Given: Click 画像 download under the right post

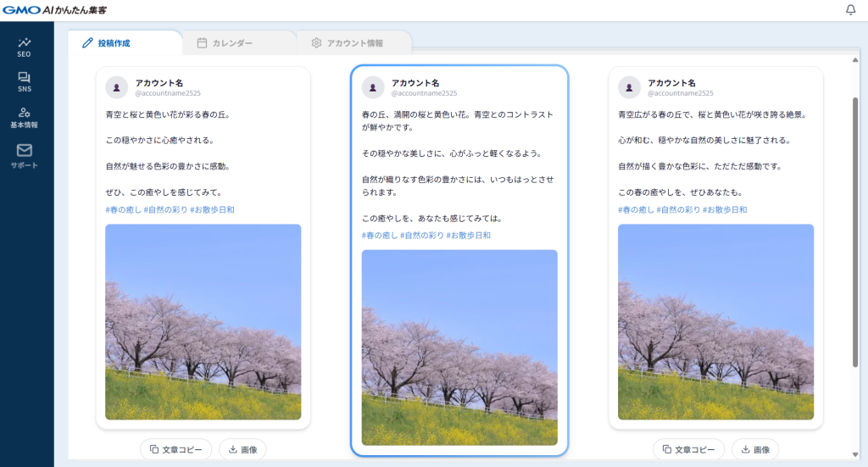Looking at the screenshot, I should pyautogui.click(x=755, y=449).
